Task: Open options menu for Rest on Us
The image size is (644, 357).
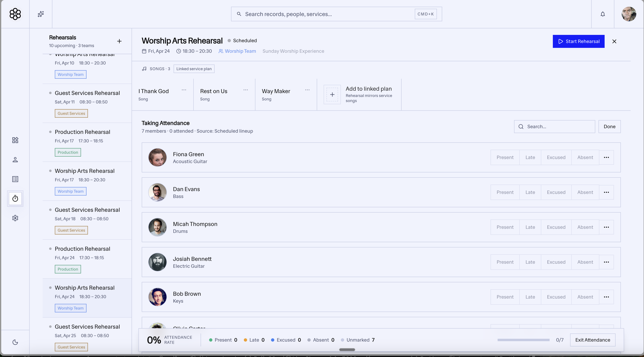Action: click(x=245, y=90)
